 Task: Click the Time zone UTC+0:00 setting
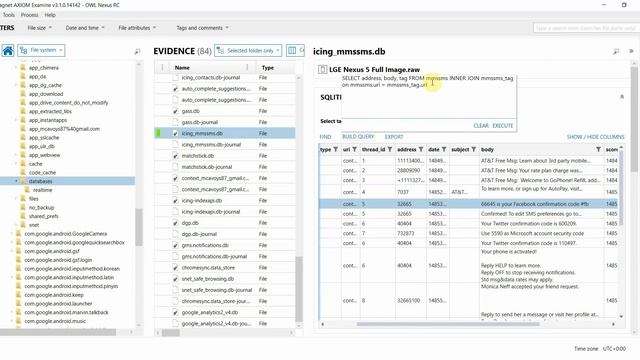coord(600,349)
